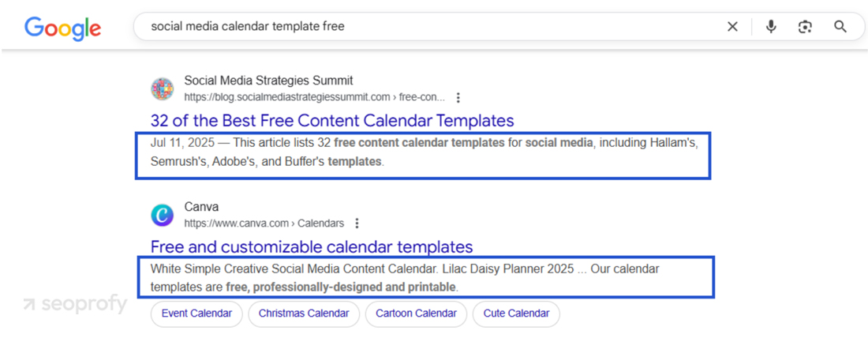This screenshot has width=868, height=338.
Task: Click the Canva favicon logo
Action: pyautogui.click(x=163, y=215)
